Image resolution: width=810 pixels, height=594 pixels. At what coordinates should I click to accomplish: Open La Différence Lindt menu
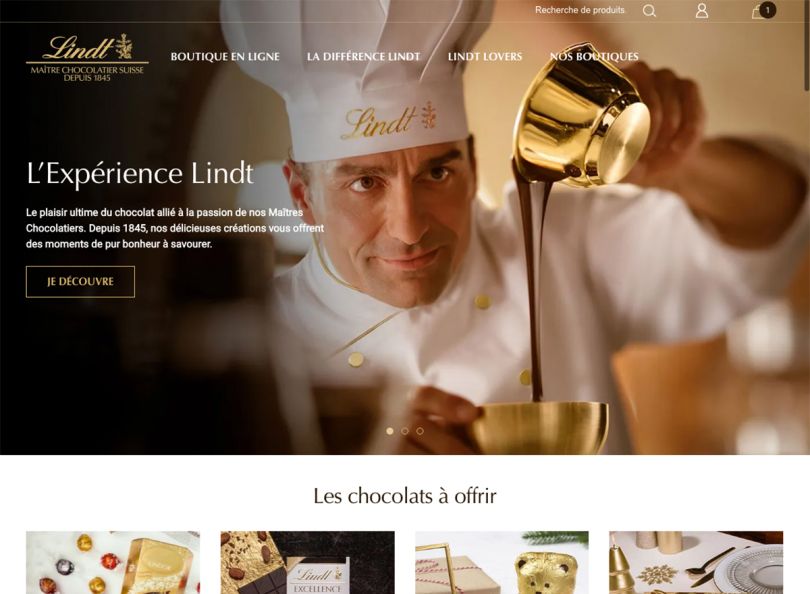(364, 56)
